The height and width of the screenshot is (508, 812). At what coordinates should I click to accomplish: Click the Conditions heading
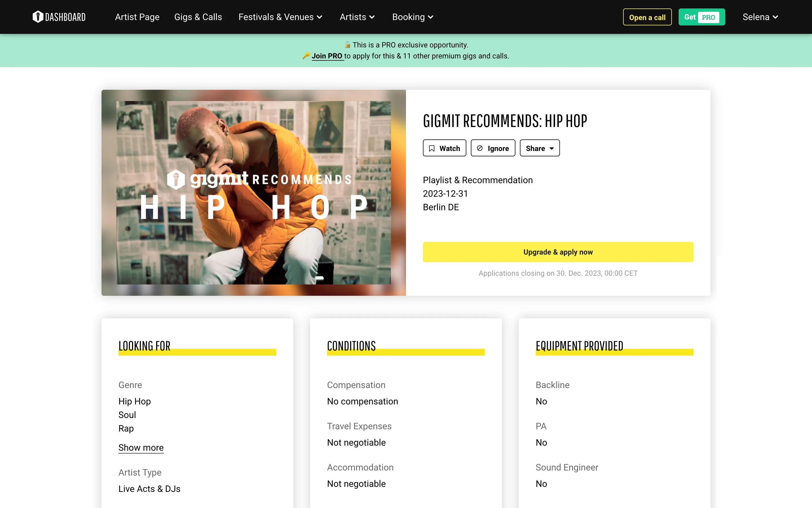coord(351,346)
